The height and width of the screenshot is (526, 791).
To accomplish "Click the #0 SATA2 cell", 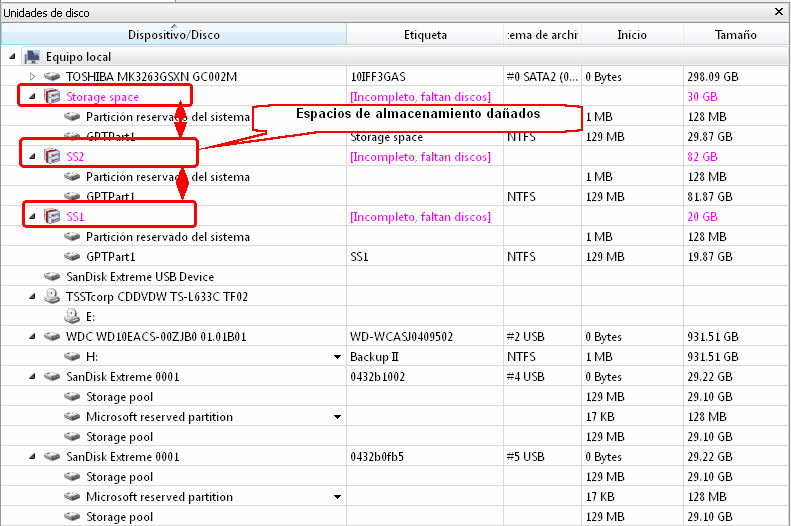I will (x=542, y=77).
